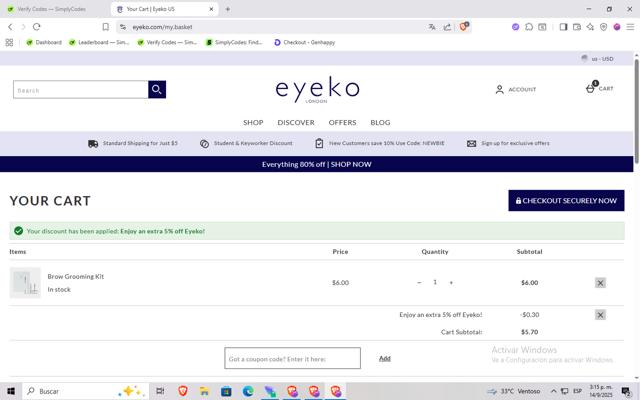Click the Windows Buscar search box

coord(85,391)
